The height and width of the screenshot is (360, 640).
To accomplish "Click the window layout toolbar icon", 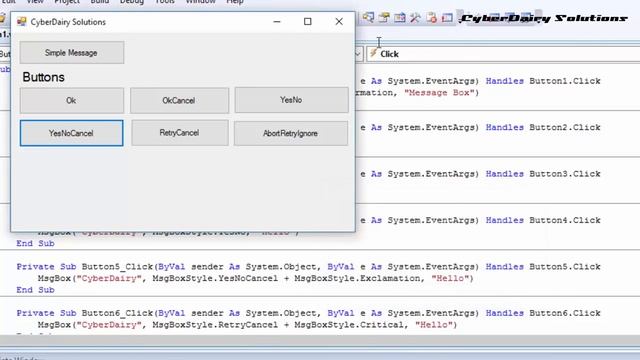I will click(x=447, y=18).
